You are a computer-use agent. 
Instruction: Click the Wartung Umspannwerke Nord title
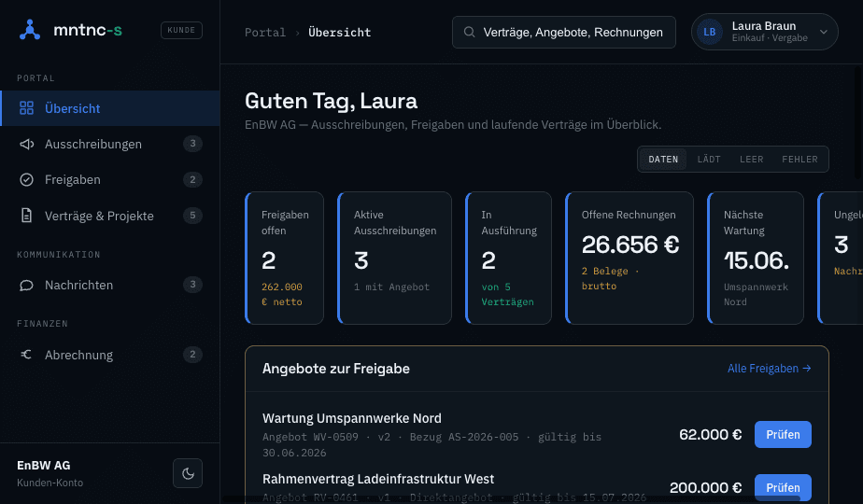352,418
